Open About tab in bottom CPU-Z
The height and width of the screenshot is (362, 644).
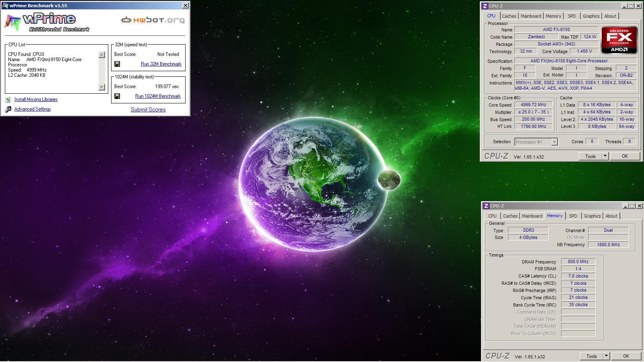click(611, 216)
